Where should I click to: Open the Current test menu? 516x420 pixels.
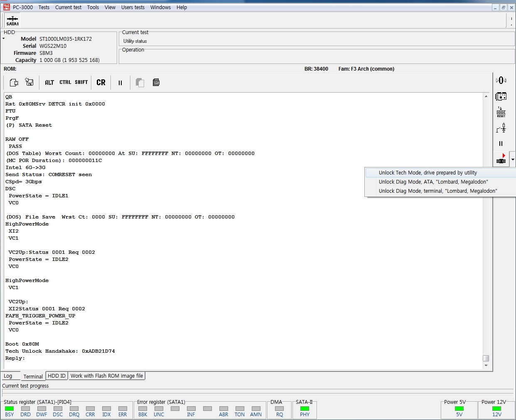[68, 7]
